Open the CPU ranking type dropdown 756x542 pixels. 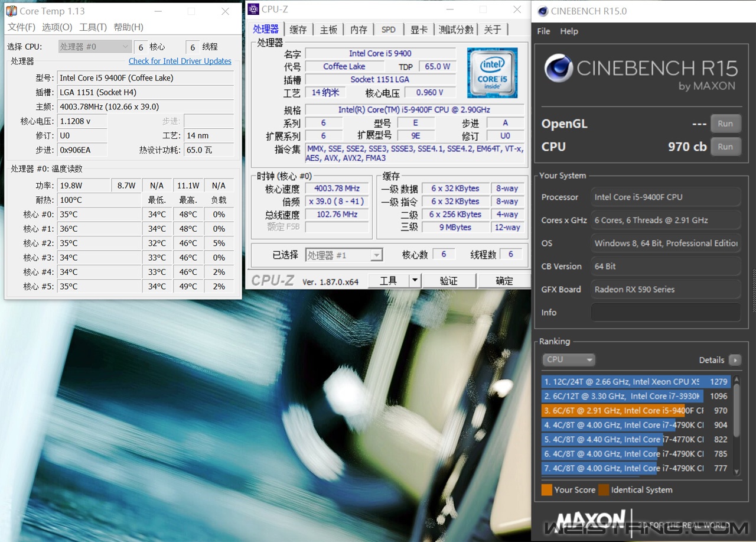(x=568, y=359)
